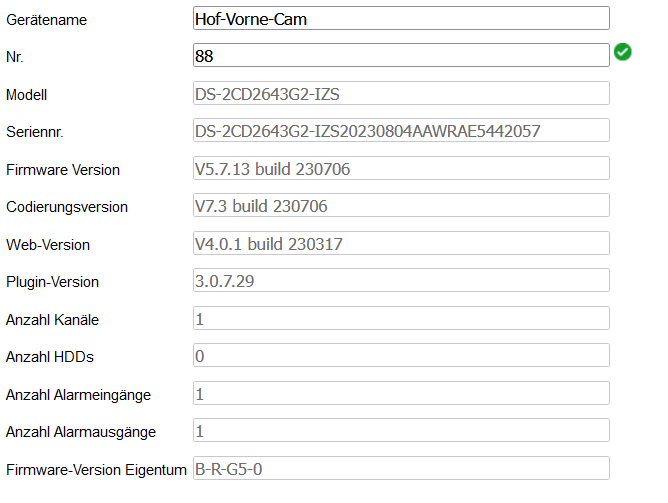Viewport: 668px width, 503px height.
Task: Click the Plugin-Version field 3.0.7.29
Action: (x=400, y=281)
